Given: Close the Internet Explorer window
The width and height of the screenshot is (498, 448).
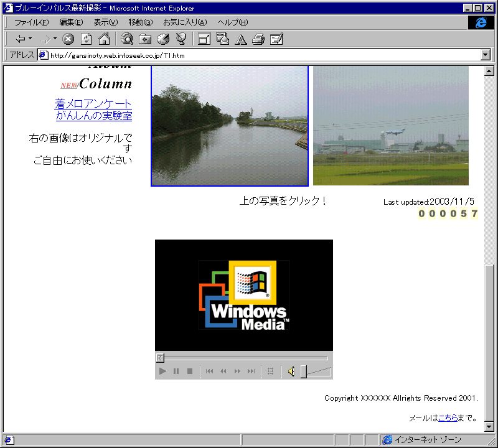Looking at the screenshot, I should pyautogui.click(x=489, y=8).
